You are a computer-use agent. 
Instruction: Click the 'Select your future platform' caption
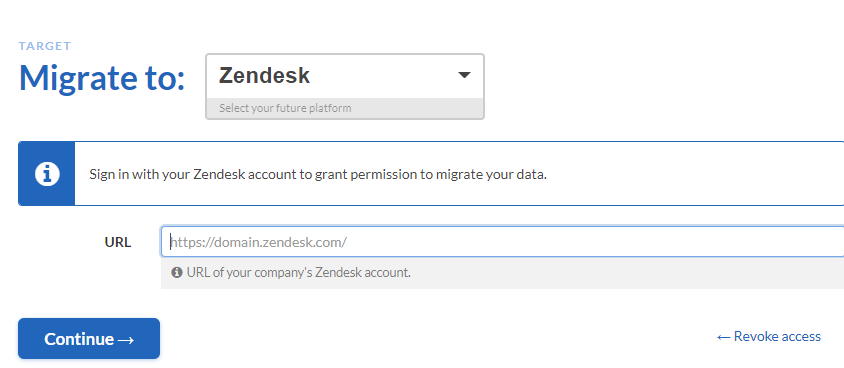285,108
